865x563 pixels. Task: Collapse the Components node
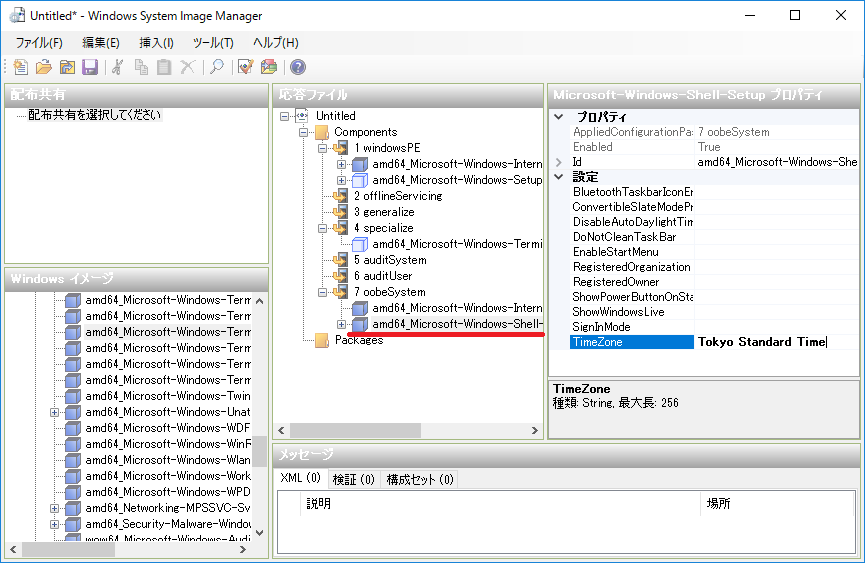click(x=303, y=132)
